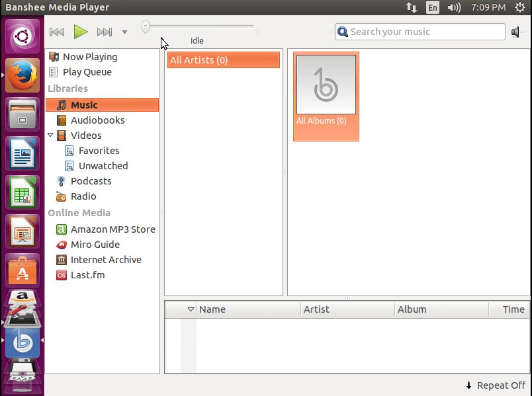Launch LibreOffice Impress from the launcher
The image size is (532, 396).
point(22,231)
